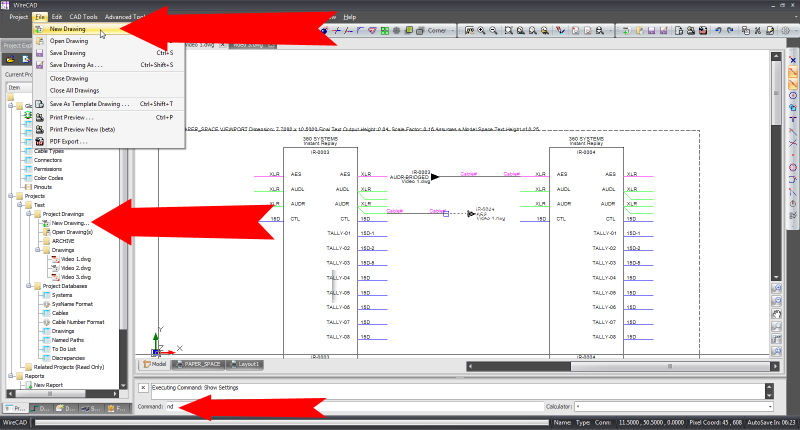Select Named Paths in tree
The width and height of the screenshot is (800, 430).
coord(68,340)
